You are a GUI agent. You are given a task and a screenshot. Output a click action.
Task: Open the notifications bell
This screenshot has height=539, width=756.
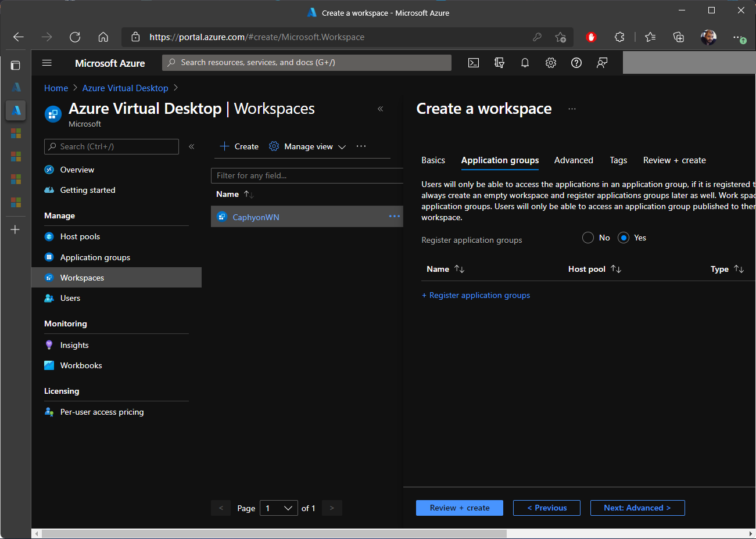pyautogui.click(x=525, y=63)
